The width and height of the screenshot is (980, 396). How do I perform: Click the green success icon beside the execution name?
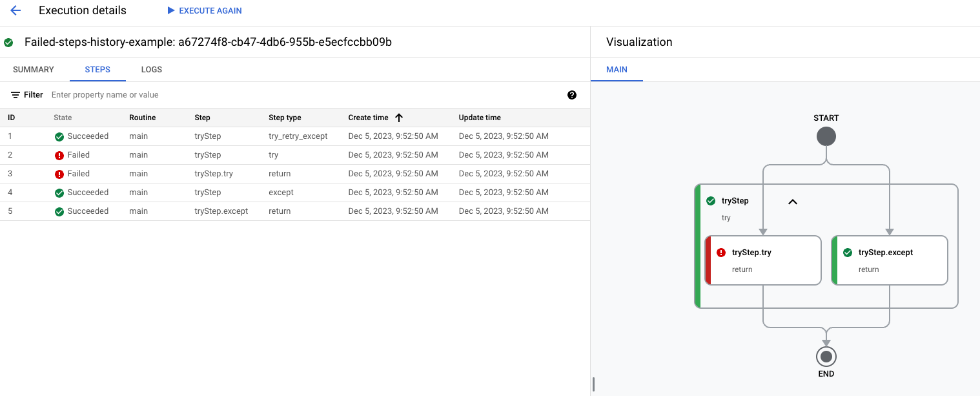click(x=9, y=42)
